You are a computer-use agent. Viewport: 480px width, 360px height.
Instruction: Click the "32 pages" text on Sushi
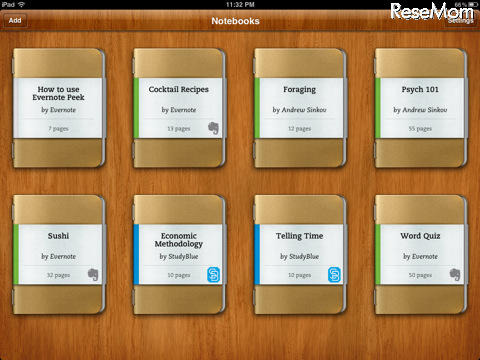click(58, 275)
